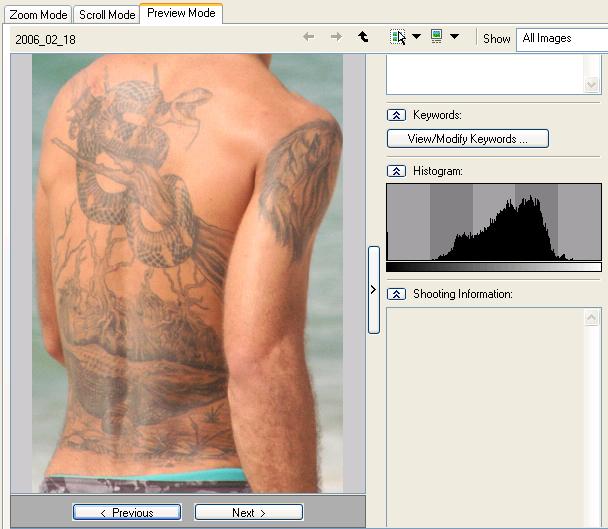This screenshot has width=608, height=529.
Task: Click the slideshow display toolbar icon
Action: click(436, 37)
